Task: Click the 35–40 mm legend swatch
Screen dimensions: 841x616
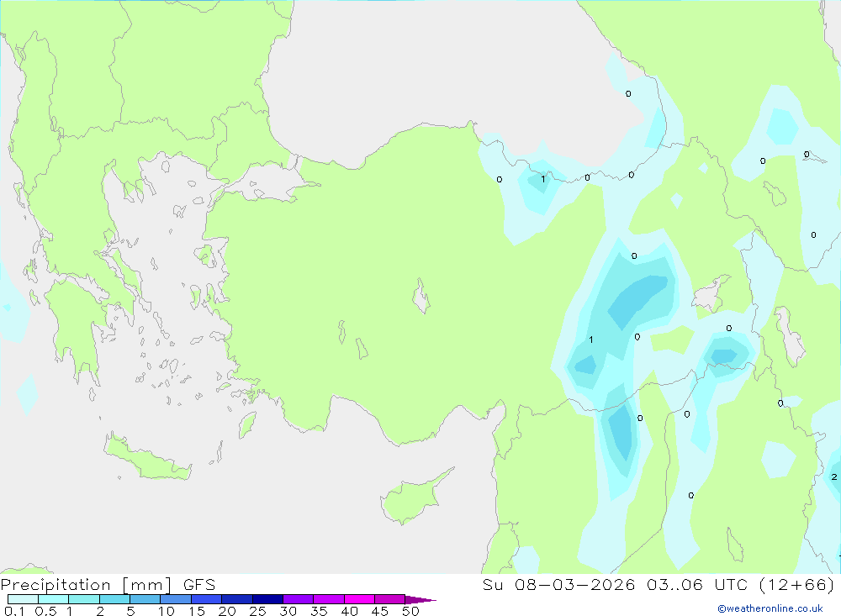Action: click(x=329, y=599)
